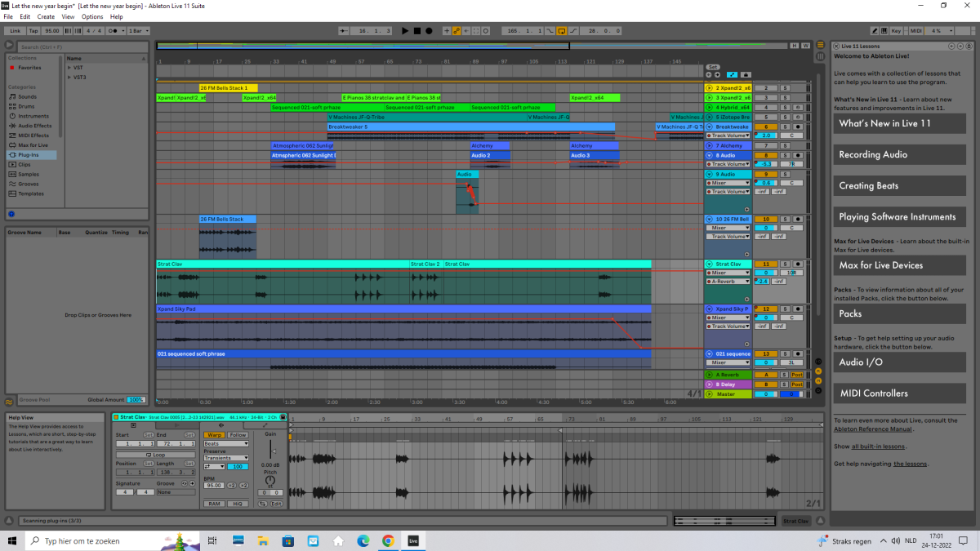Open the Edit menu
This screenshot has width=980, height=551.
(x=25, y=16)
